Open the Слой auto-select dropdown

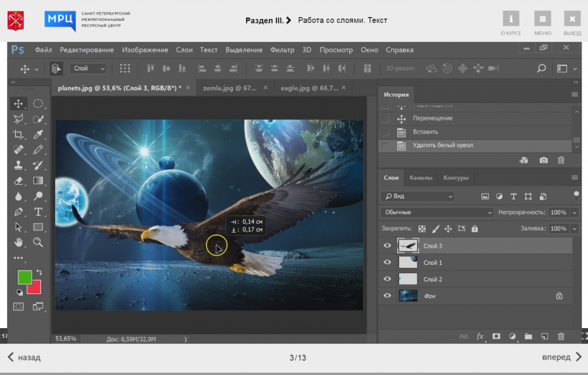pyautogui.click(x=88, y=68)
